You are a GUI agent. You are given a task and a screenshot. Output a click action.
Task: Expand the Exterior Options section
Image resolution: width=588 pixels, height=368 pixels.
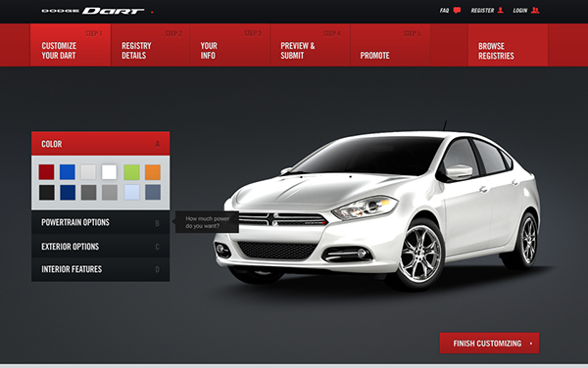101,247
